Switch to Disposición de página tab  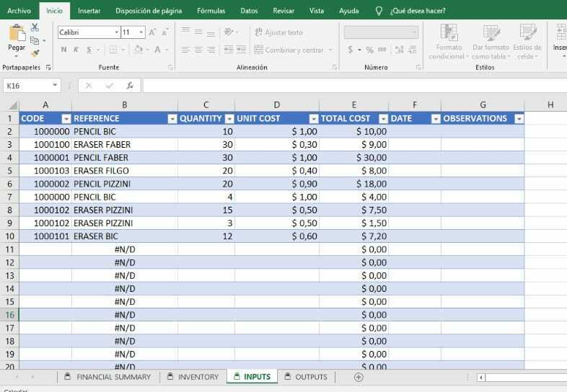pyautogui.click(x=149, y=11)
